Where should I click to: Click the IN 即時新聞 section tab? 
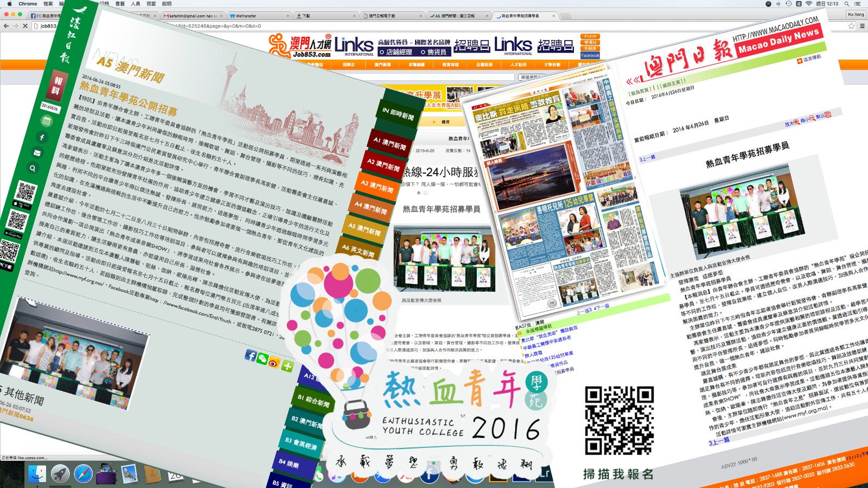(398, 113)
